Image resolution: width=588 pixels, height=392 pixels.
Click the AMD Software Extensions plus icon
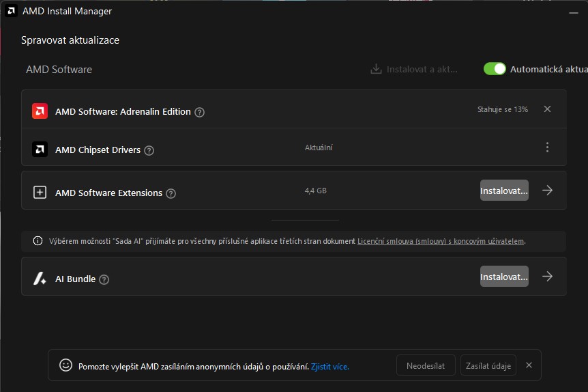coord(40,193)
